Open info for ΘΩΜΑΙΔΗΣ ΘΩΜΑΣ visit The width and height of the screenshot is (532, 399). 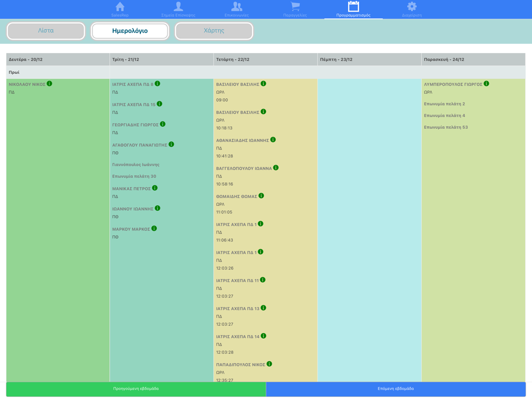coord(261,195)
